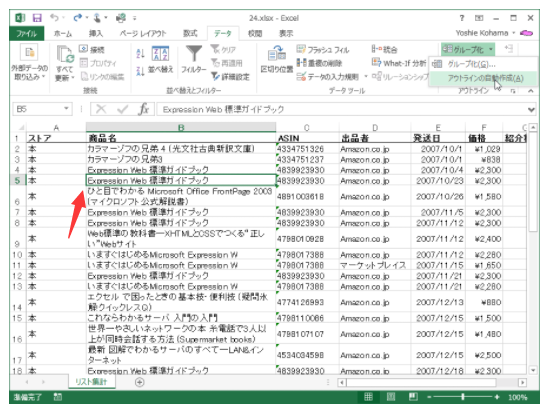This screenshot has width=549, height=413.
Task: Select グループ化(G)... menu item
Action: [483, 64]
